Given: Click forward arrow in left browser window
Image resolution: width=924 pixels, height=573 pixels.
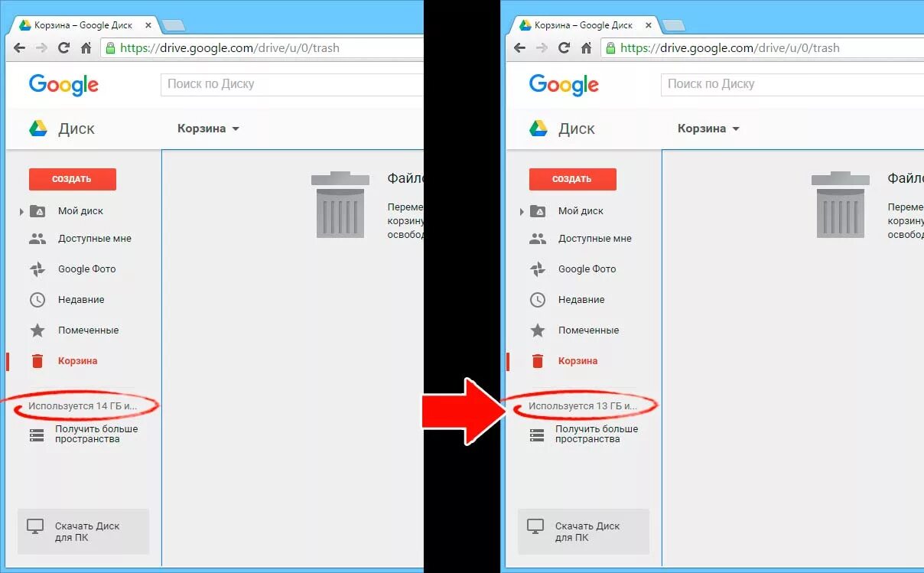Looking at the screenshot, I should [42, 47].
